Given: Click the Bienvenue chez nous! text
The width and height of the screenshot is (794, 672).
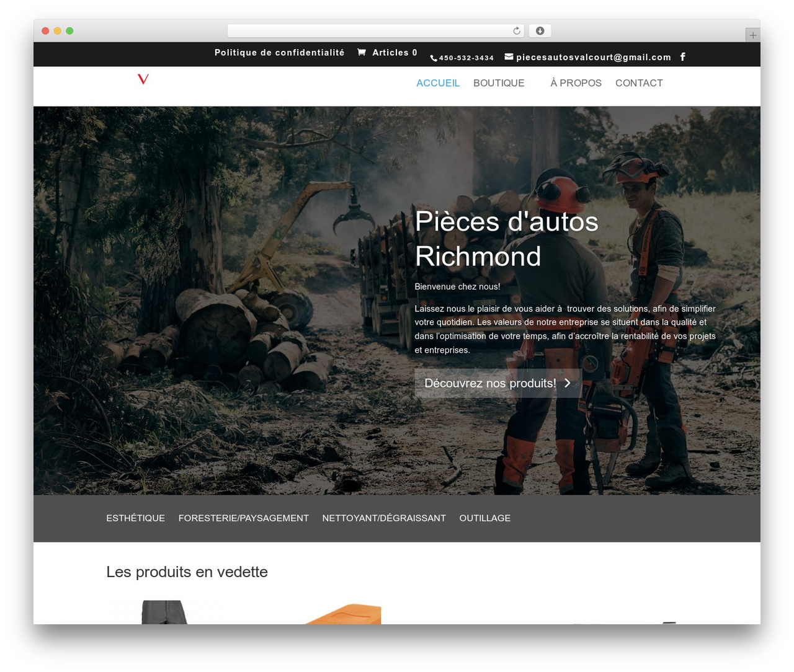Looking at the screenshot, I should (457, 286).
